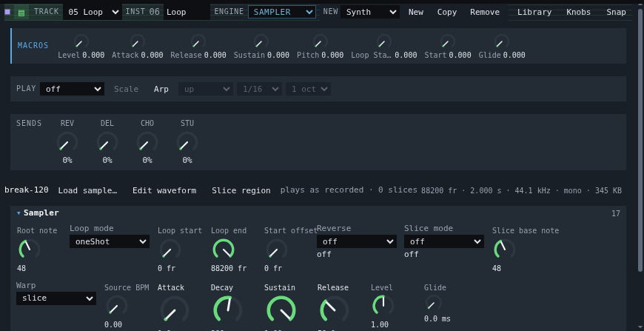This screenshot has height=331, width=644.
Task: Adjust the Level macro knob
Action: point(81,42)
